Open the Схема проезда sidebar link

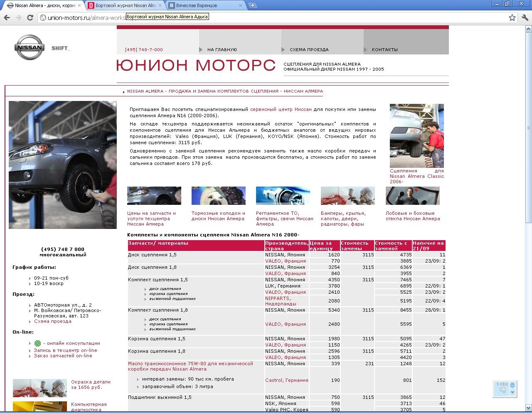(x=53, y=321)
